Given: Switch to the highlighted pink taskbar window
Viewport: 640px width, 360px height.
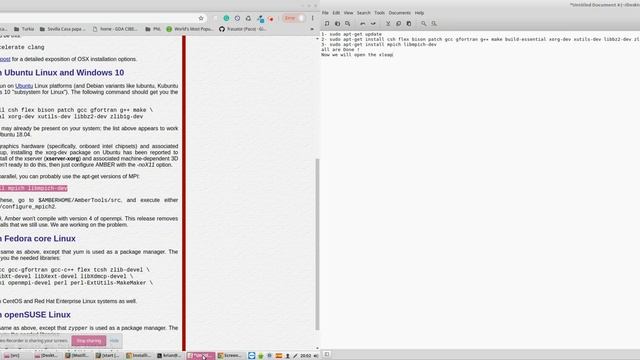Looking at the screenshot, I should (x=200, y=356).
